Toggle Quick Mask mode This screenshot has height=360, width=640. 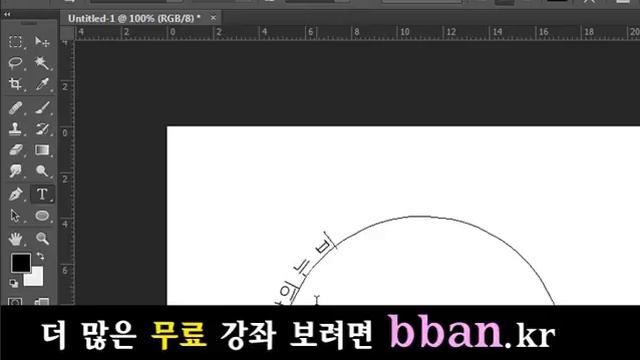click(16, 302)
